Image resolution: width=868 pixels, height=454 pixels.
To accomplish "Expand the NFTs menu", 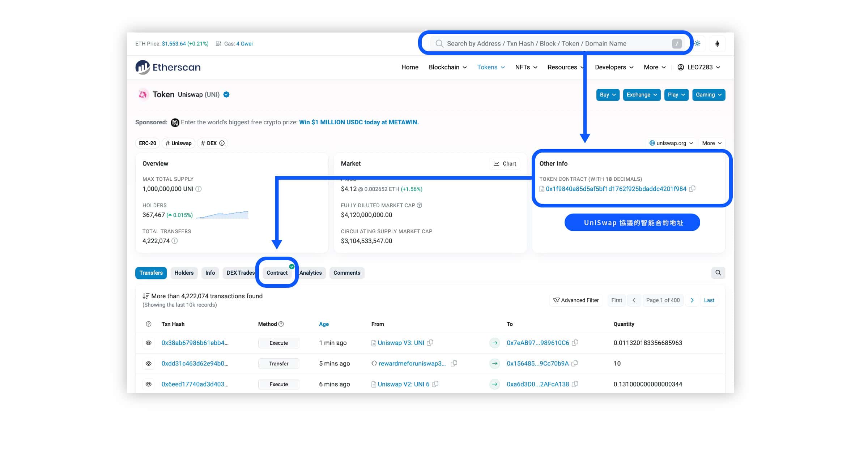I will coord(526,67).
